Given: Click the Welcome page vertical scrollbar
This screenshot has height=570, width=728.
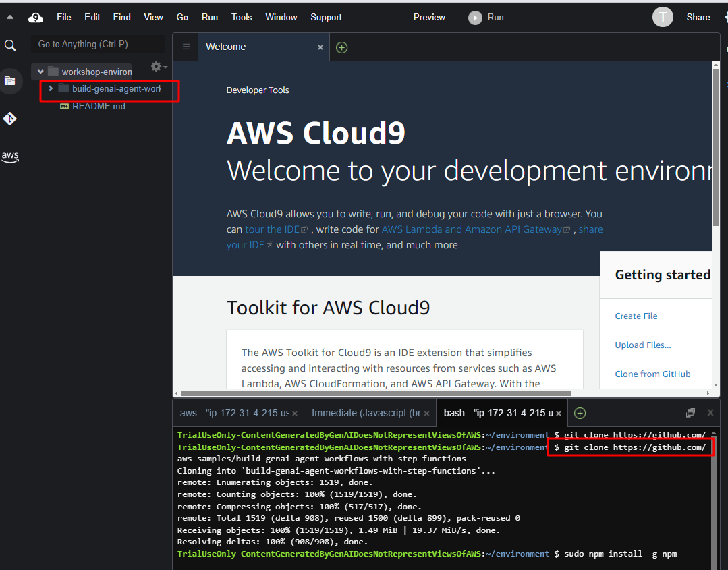Looking at the screenshot, I should [715, 148].
